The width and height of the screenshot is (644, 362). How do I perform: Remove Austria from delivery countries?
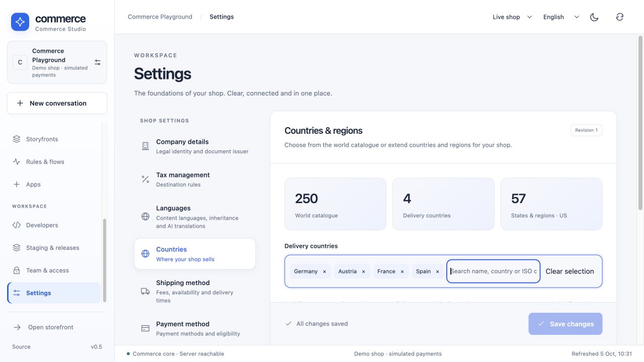(x=363, y=271)
